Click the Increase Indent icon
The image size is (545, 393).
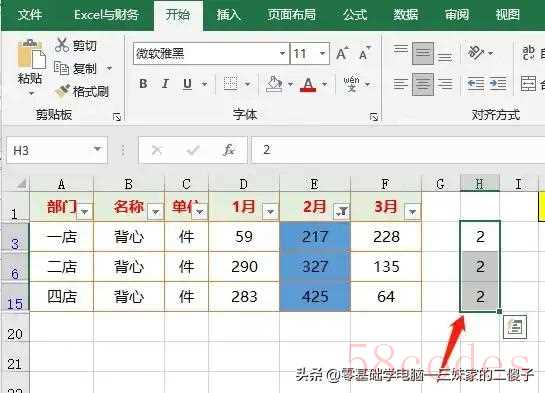[498, 84]
